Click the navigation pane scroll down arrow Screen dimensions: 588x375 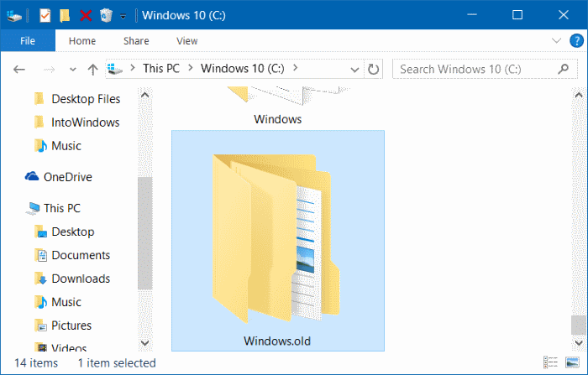tap(145, 343)
